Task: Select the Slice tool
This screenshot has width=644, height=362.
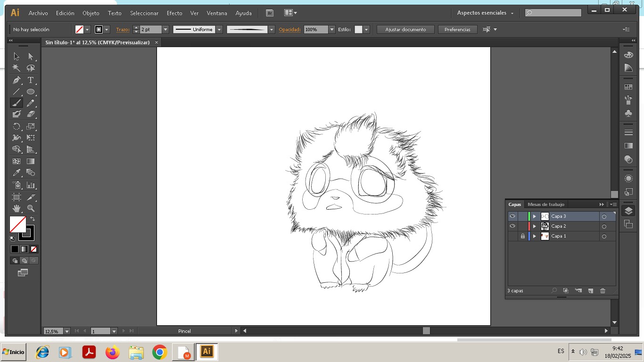Action: [x=31, y=197]
